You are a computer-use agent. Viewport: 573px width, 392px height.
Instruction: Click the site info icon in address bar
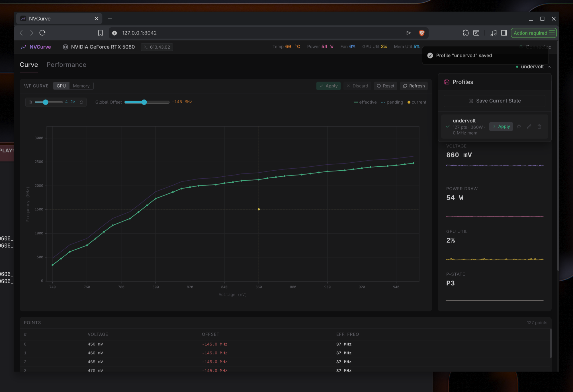click(x=114, y=33)
